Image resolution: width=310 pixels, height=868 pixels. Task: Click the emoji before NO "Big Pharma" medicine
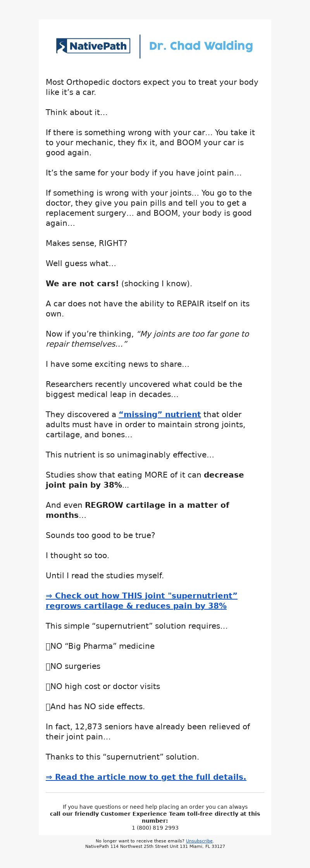48,646
